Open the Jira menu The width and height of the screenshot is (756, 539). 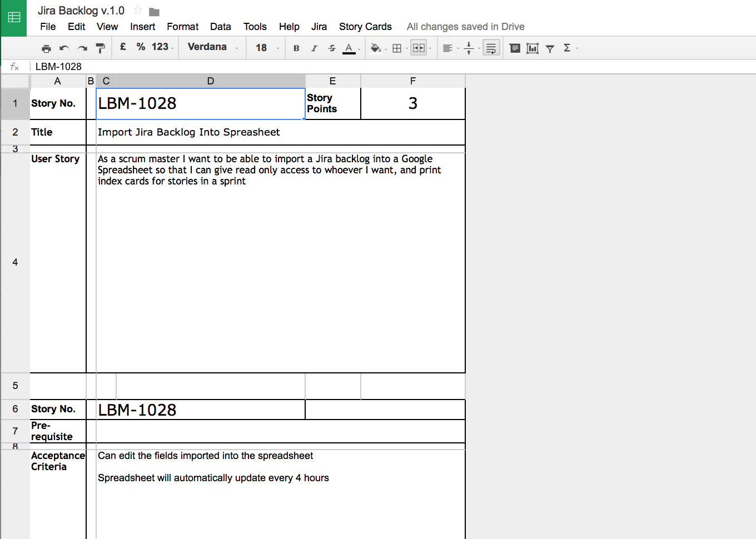click(319, 27)
